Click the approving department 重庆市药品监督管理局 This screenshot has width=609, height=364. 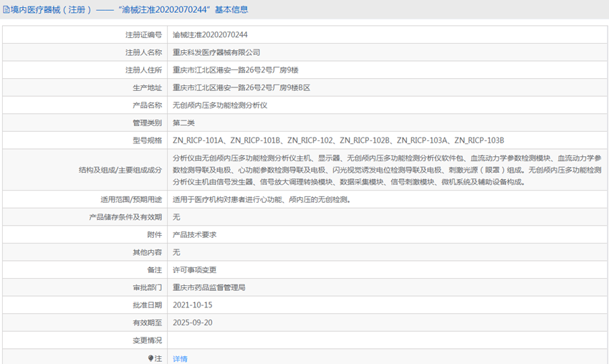tap(209, 287)
